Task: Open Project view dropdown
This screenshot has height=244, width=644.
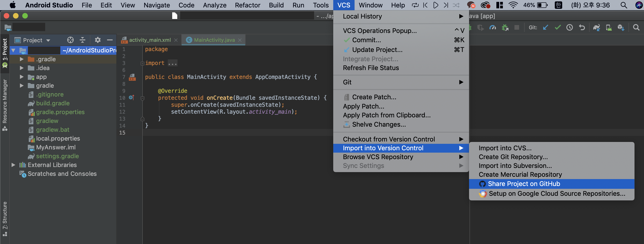Action: point(32,40)
